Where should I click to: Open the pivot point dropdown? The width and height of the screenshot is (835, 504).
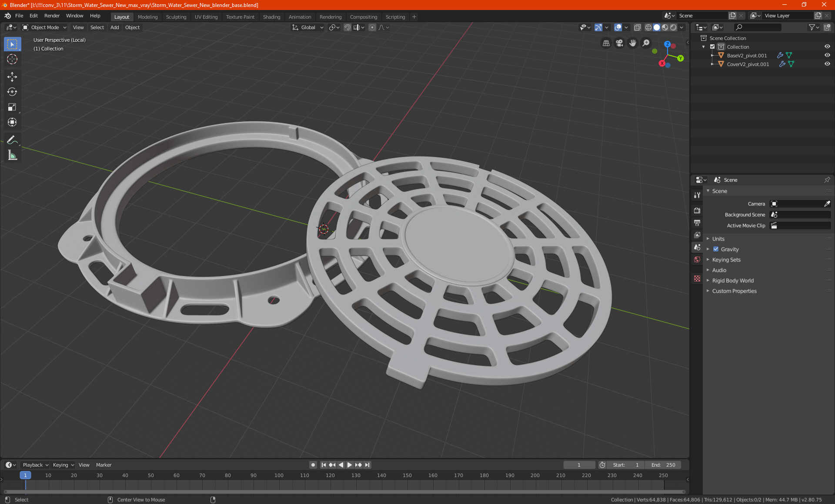click(334, 27)
